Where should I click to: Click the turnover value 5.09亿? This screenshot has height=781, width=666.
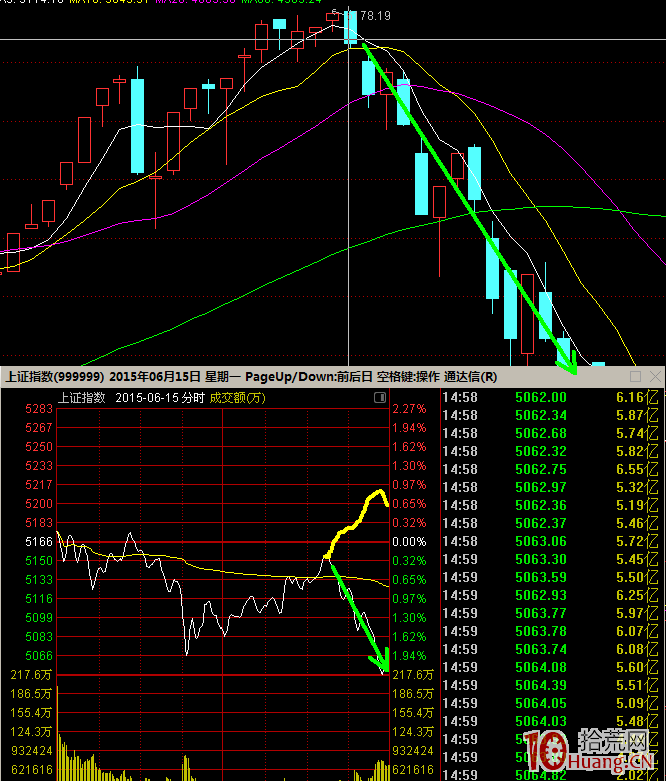click(637, 703)
